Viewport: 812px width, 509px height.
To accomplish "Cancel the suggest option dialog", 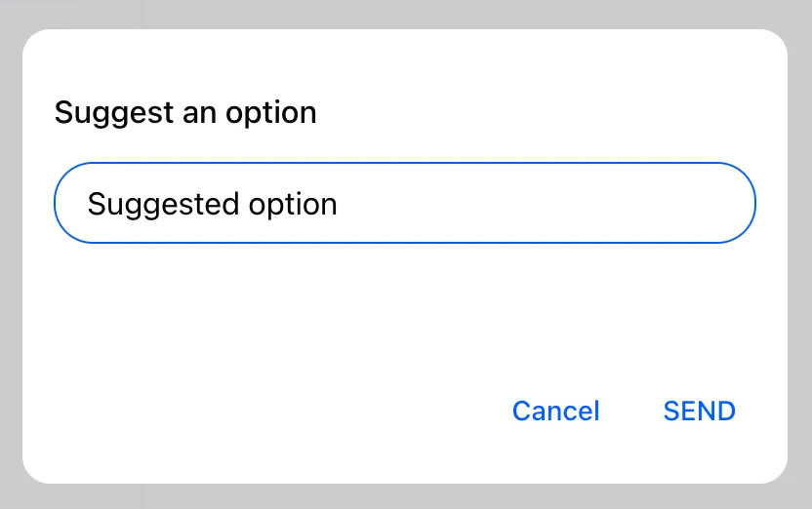I will pyautogui.click(x=555, y=411).
